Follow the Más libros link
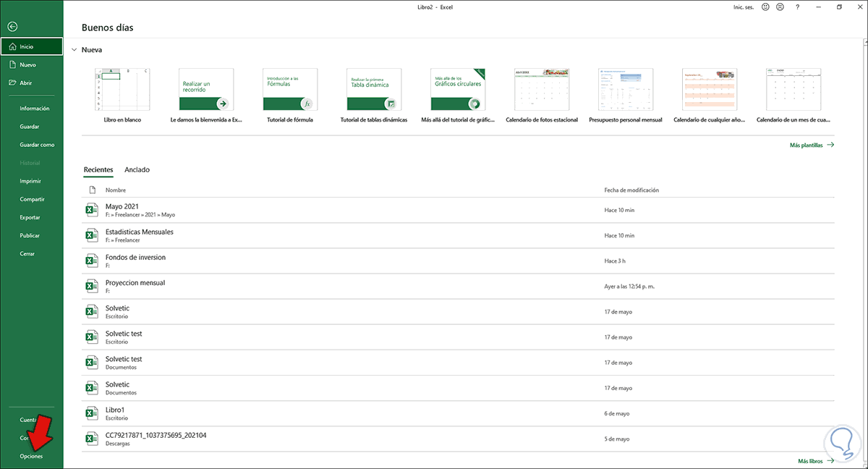This screenshot has width=868, height=469. (x=814, y=460)
